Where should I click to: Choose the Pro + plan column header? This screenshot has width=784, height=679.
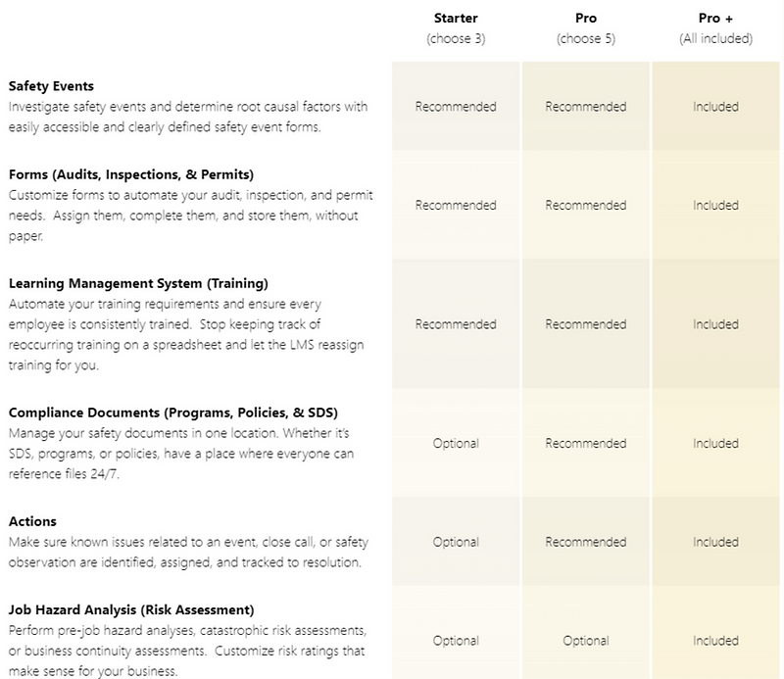click(x=715, y=19)
